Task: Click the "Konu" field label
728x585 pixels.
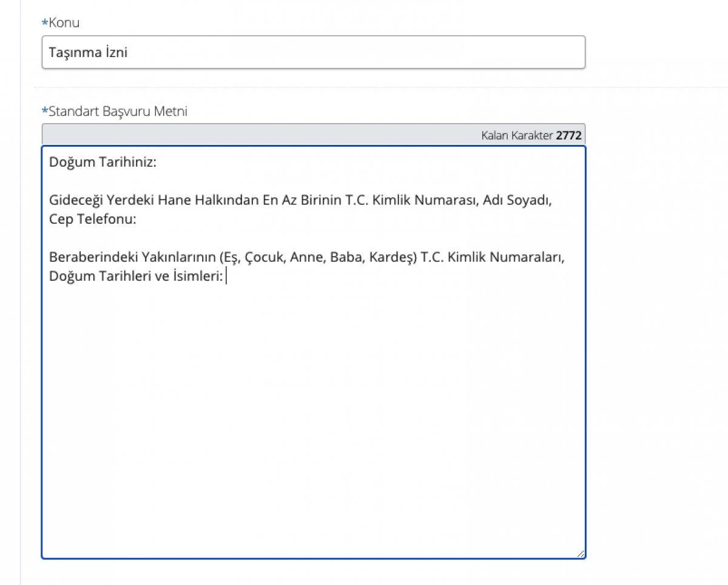Action: point(64,23)
